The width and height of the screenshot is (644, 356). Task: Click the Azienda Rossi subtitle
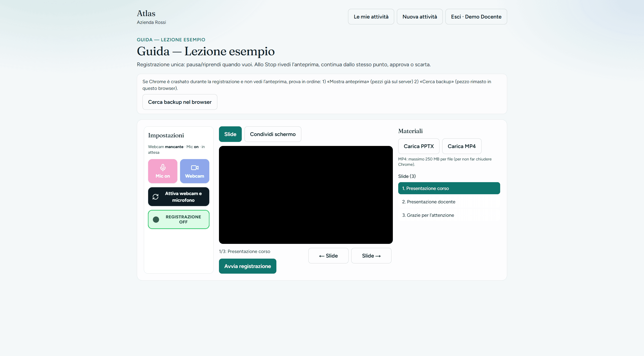point(151,22)
